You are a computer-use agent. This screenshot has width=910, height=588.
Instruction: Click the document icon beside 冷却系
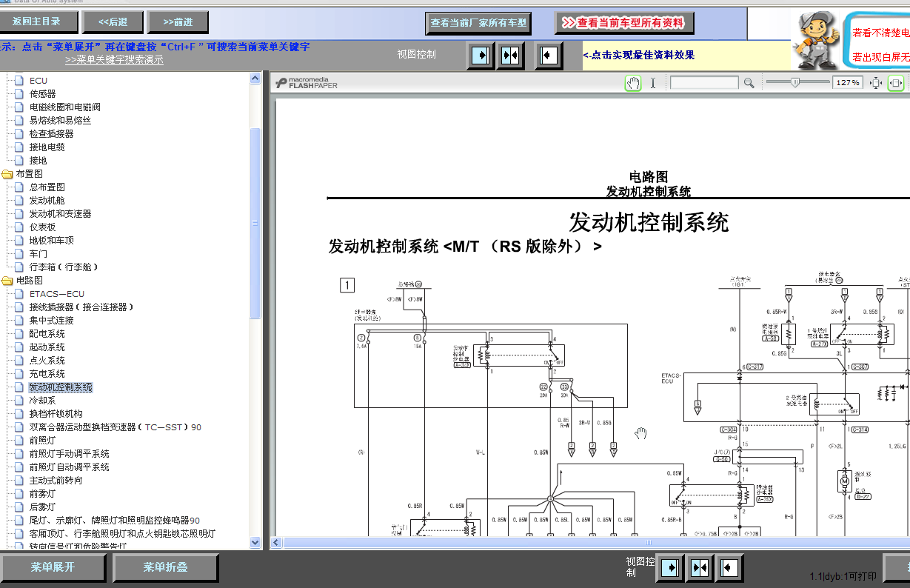point(19,401)
